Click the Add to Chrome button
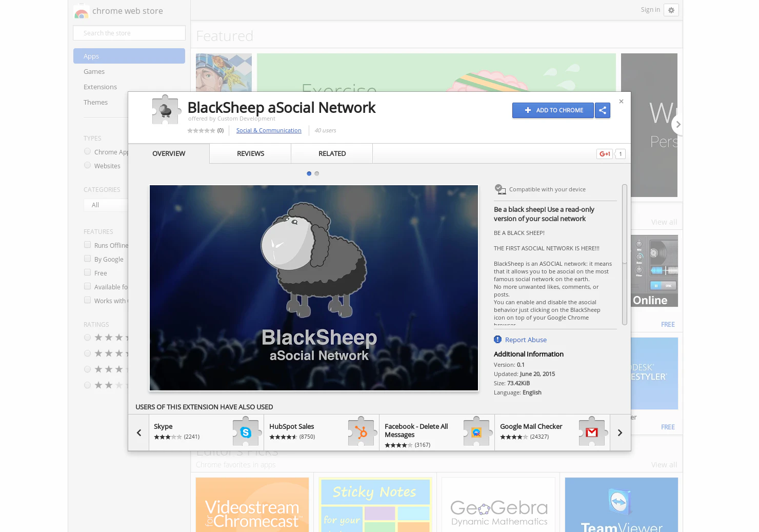 [x=553, y=110]
